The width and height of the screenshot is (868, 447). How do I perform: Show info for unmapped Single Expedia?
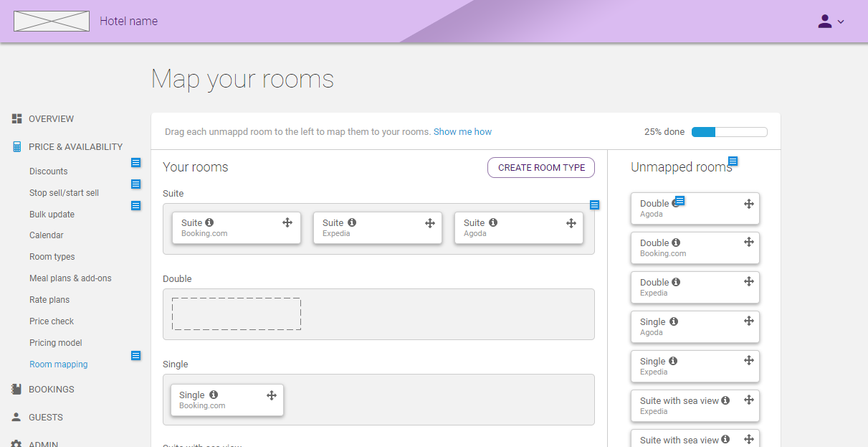pos(673,361)
